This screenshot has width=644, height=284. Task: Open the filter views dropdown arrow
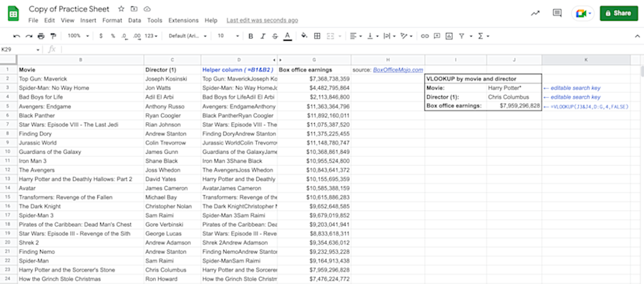471,36
